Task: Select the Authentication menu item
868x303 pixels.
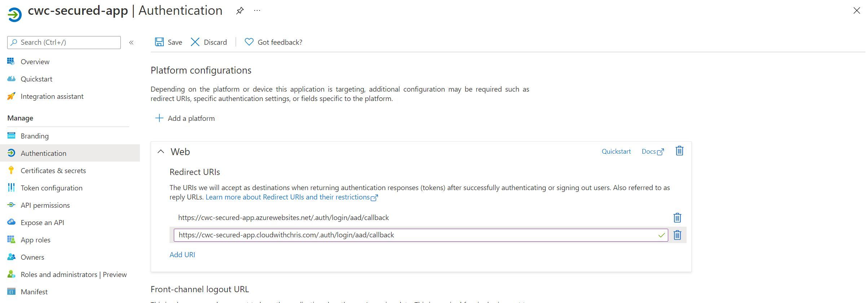Action: pyautogui.click(x=70, y=153)
